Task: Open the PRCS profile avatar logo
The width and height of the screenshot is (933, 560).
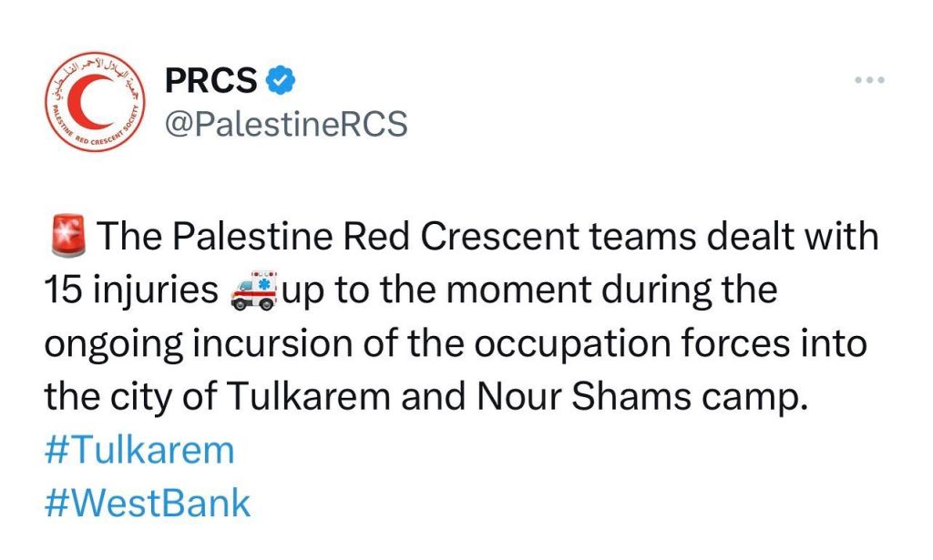Action: point(95,101)
